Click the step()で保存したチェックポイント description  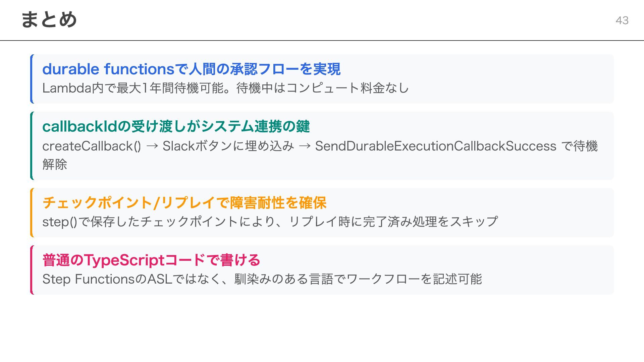click(140, 222)
